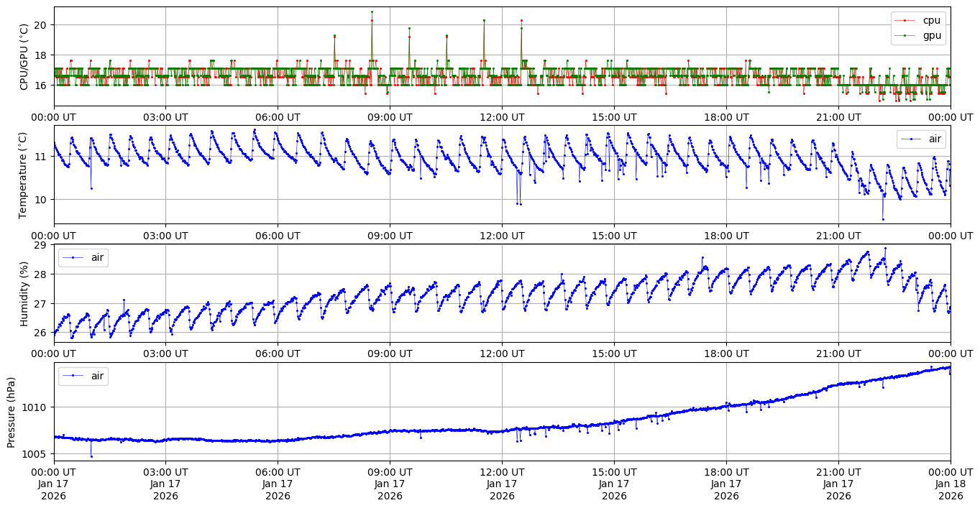The width and height of the screenshot is (980, 508).
Task: Click 06:00 UT tick under Humidity chart
Action: point(278,354)
